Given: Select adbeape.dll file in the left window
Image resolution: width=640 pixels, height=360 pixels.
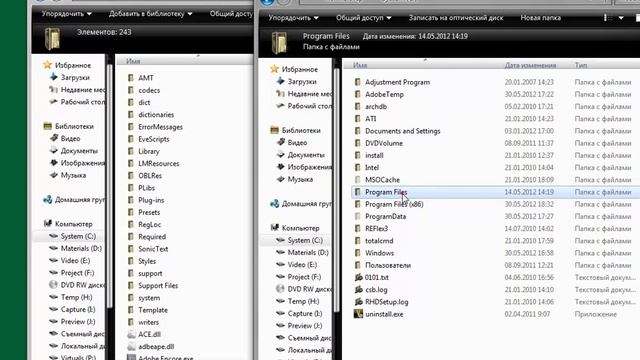Looking at the screenshot, I should 156,347.
